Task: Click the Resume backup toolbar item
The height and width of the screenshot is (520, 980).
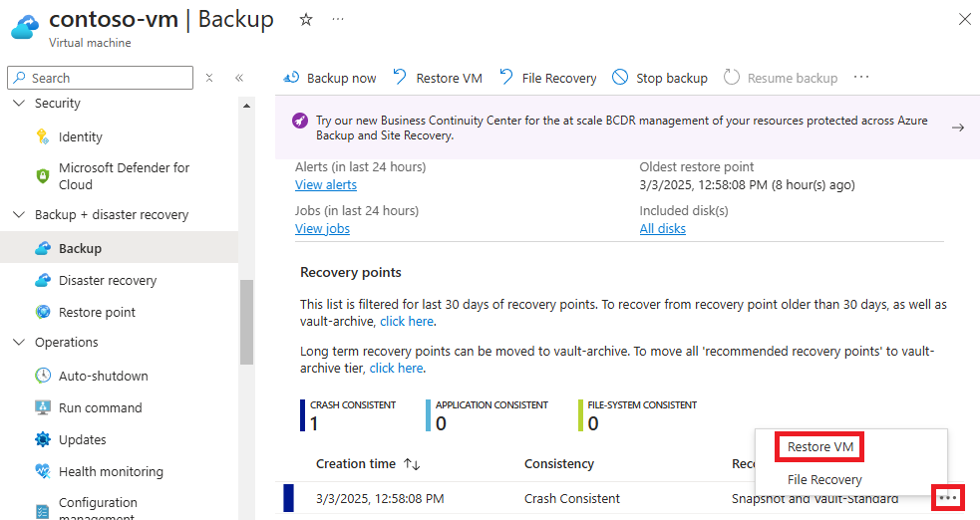Action: [780, 78]
